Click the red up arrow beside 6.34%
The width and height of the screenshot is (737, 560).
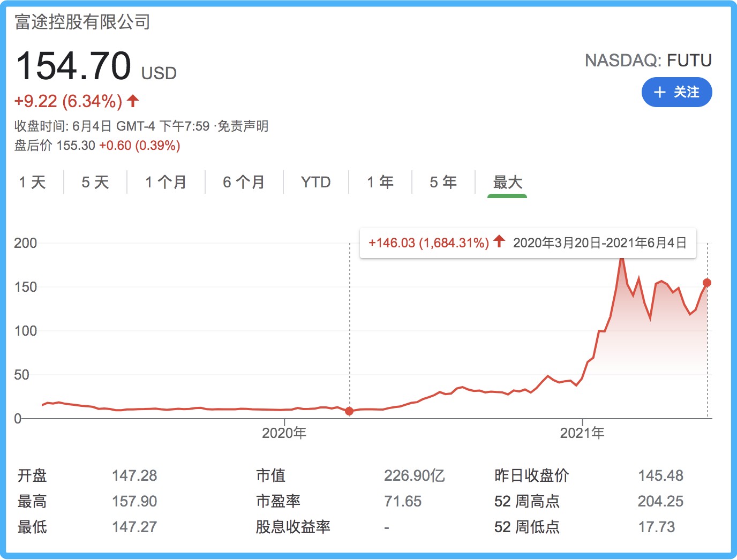click(133, 100)
